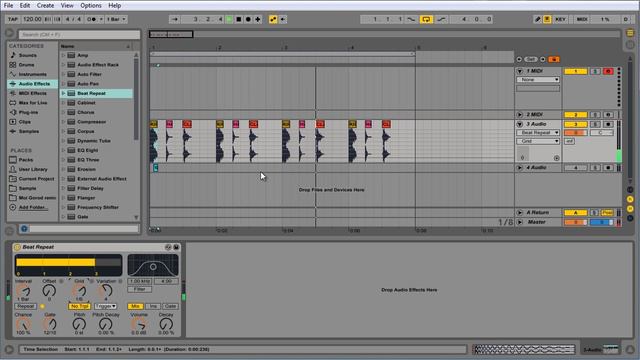The height and width of the screenshot is (360, 640).
Task: Click the Add Folder link
Action: (x=33, y=207)
